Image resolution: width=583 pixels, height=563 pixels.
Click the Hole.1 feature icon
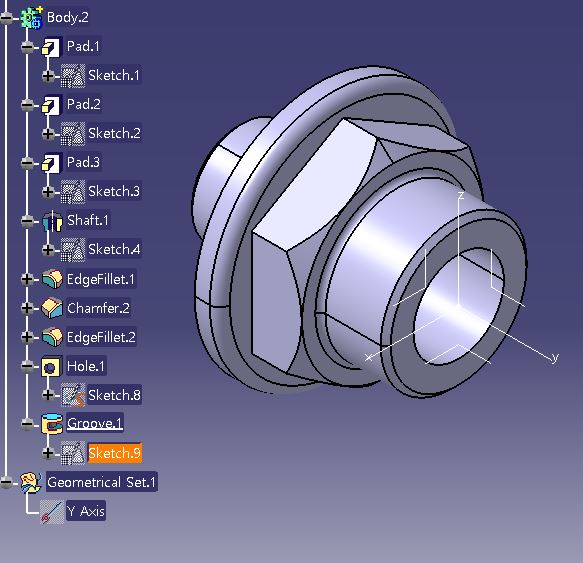coord(51,367)
